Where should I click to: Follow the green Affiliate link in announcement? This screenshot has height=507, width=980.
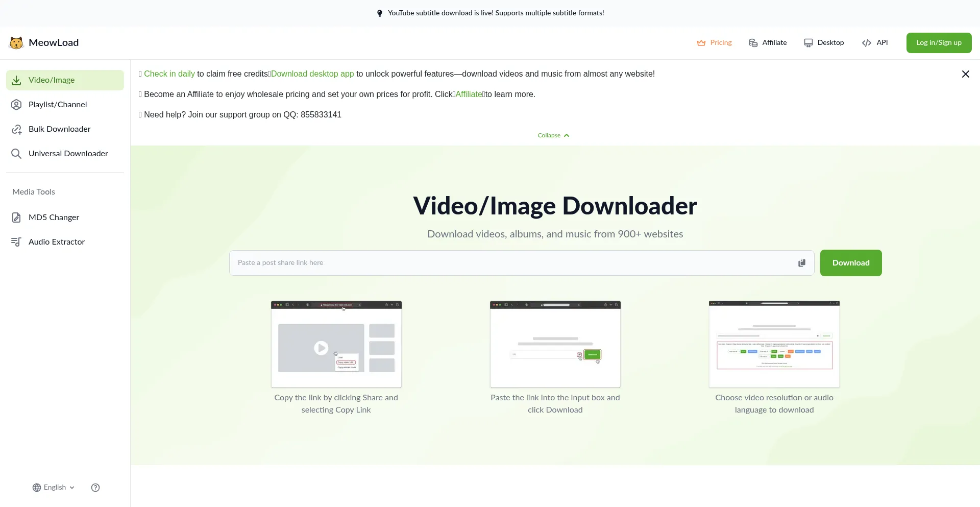coord(469,94)
